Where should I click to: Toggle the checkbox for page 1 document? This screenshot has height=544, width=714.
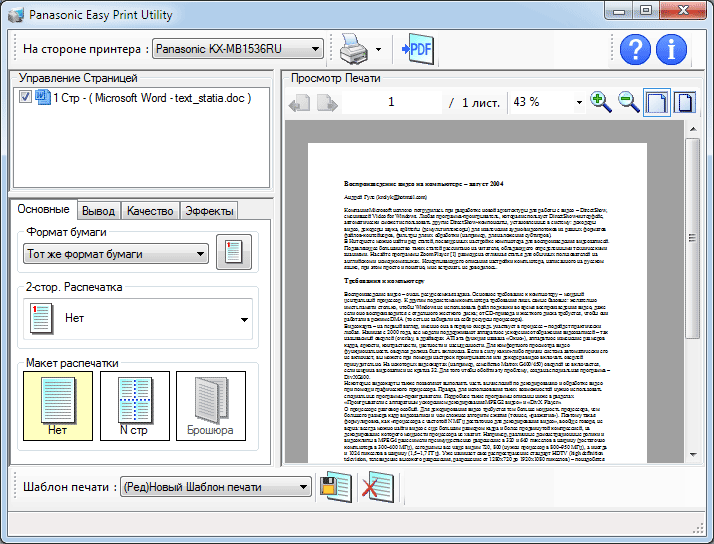[x=25, y=97]
